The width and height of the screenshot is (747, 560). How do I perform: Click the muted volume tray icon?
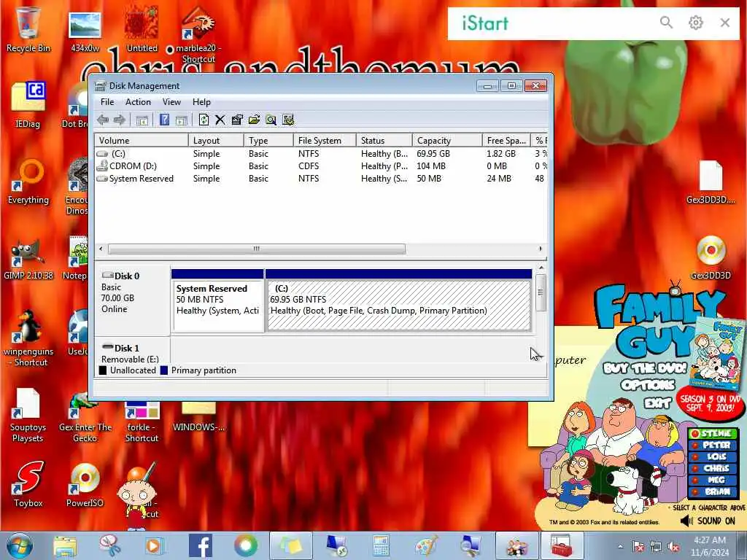coord(673,547)
